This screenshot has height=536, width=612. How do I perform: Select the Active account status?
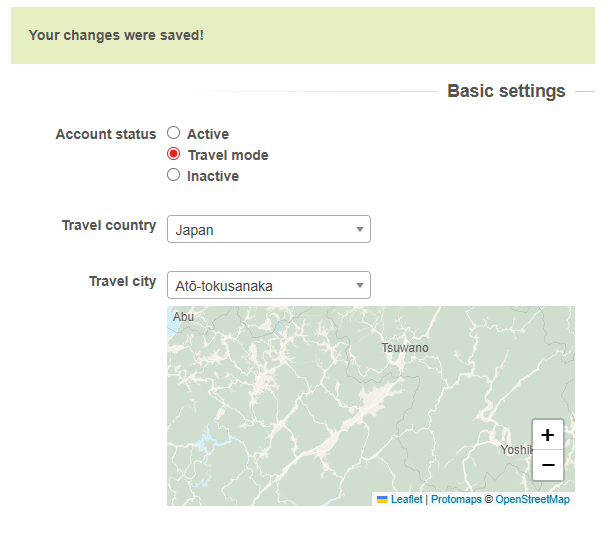(174, 133)
